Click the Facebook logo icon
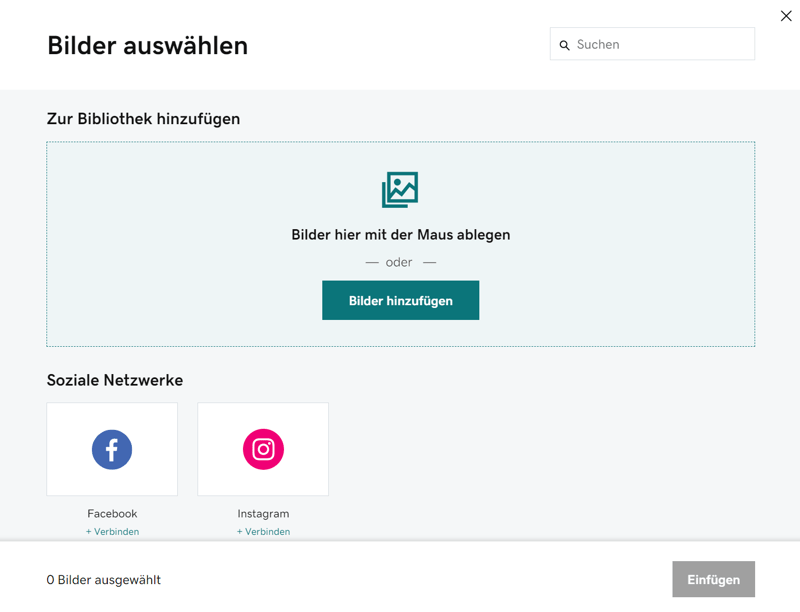The image size is (800, 612). click(x=112, y=449)
